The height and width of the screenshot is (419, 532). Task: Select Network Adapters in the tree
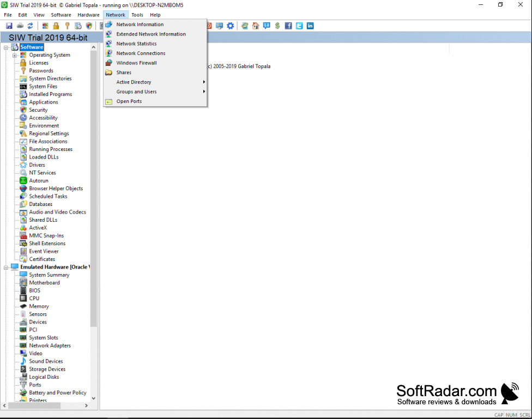(x=50, y=345)
